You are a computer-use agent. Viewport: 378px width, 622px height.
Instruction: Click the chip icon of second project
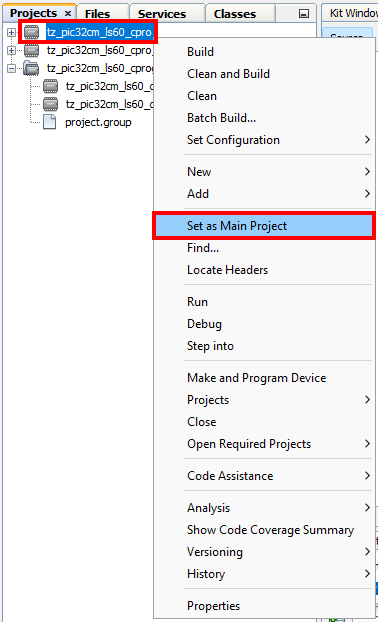click(x=31, y=50)
